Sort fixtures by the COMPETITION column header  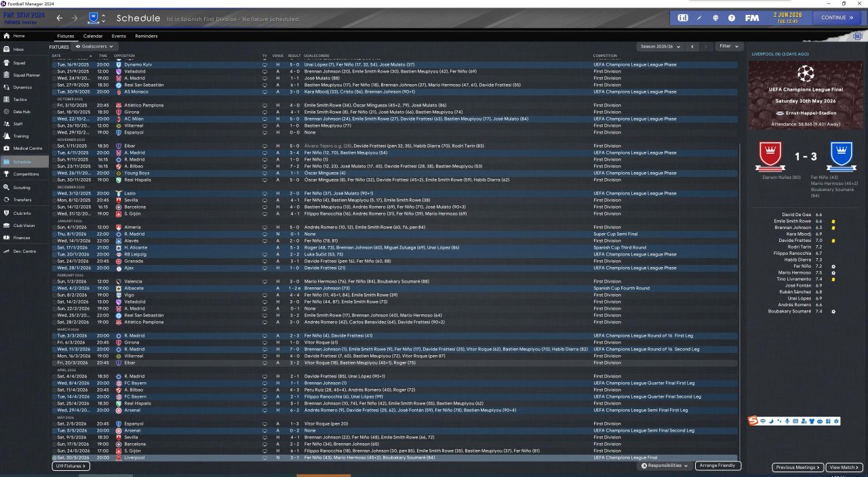point(605,56)
